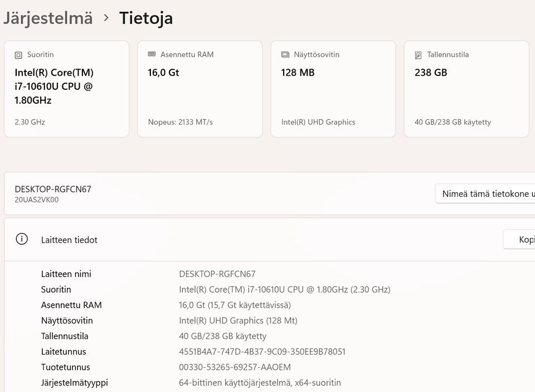Click 16,0 Gt (15,7 Gt käytettävissä) value
The width and height of the screenshot is (535, 392).
[x=235, y=305]
